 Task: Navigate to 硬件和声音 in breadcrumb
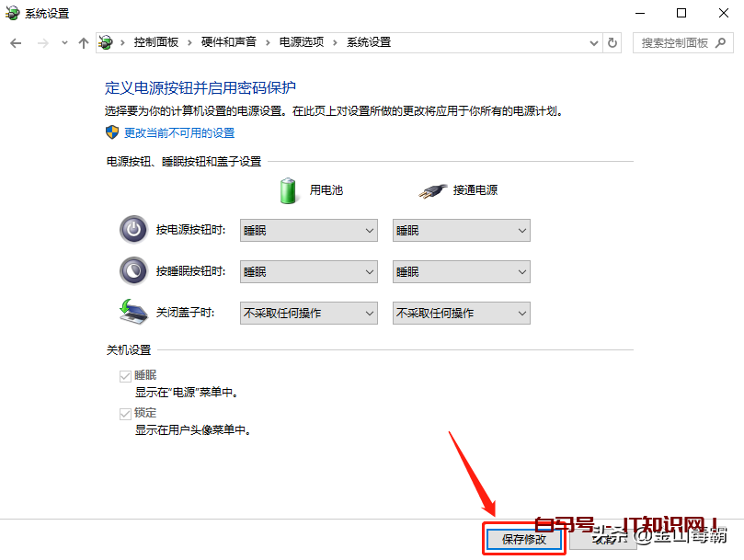[229, 42]
